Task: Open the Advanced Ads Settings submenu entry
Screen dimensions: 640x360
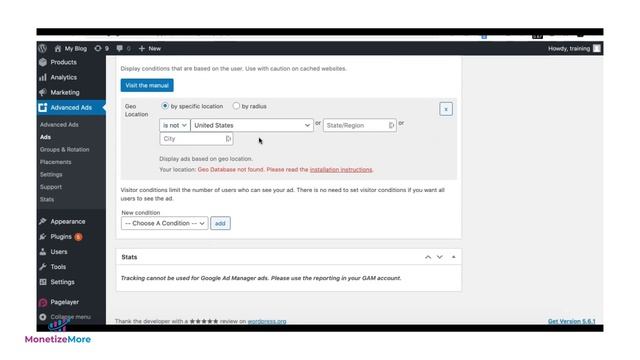Action: point(51,174)
